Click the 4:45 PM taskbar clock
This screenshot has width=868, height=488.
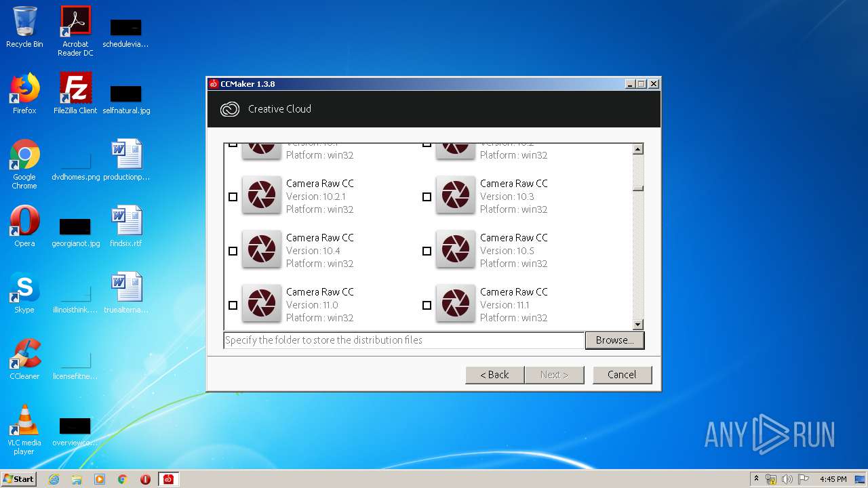coord(833,479)
